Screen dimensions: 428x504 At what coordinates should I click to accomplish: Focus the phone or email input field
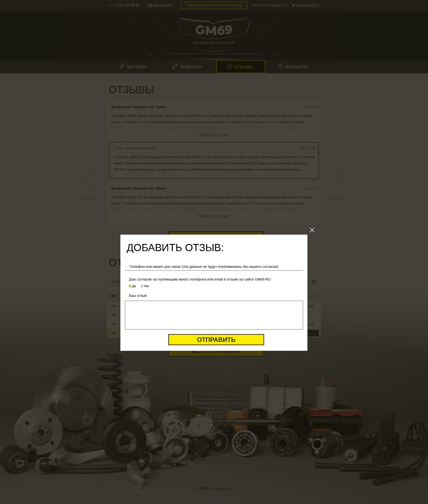(x=214, y=266)
